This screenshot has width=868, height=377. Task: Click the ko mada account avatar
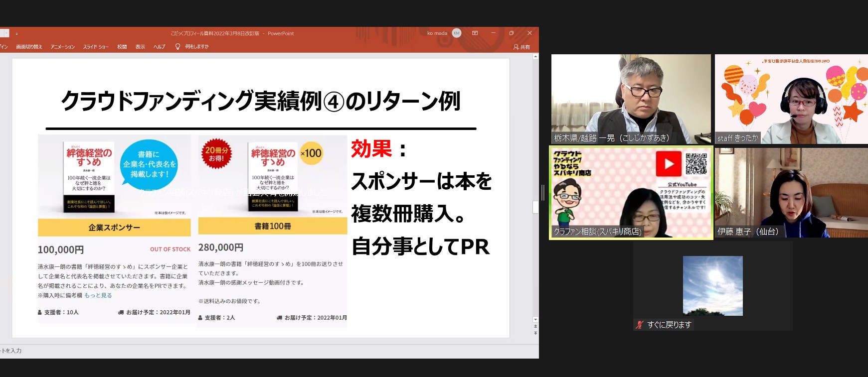click(456, 33)
